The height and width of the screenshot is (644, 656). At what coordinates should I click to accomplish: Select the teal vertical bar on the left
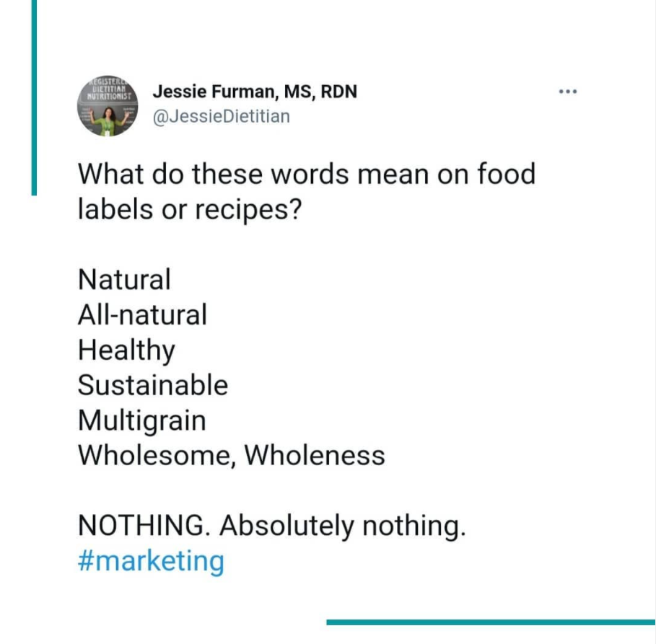coord(35,97)
